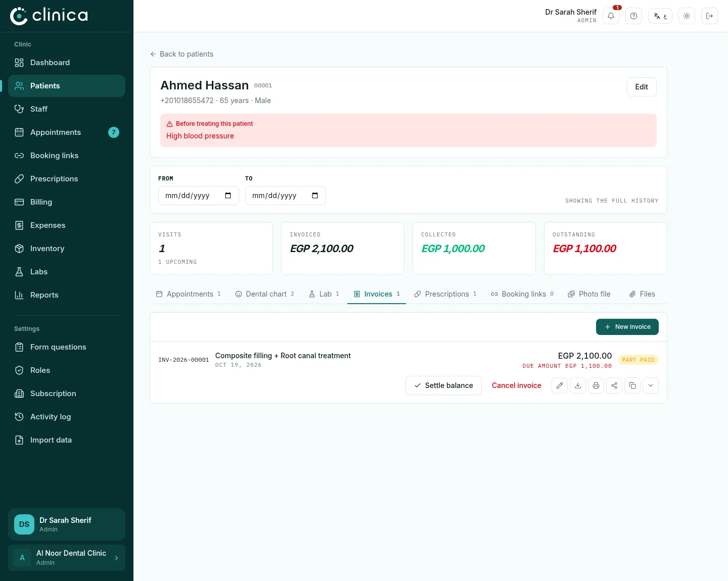Open the From date calendar picker
Screen dimensions: 728x581
click(228, 196)
